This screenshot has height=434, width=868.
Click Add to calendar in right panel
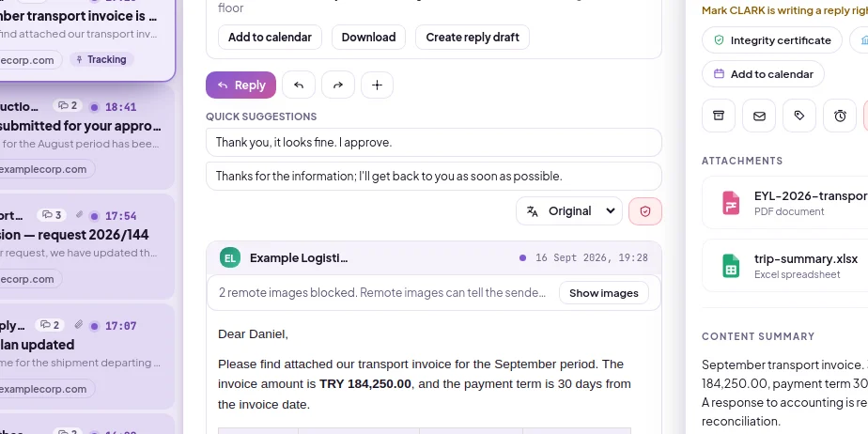[x=763, y=74]
